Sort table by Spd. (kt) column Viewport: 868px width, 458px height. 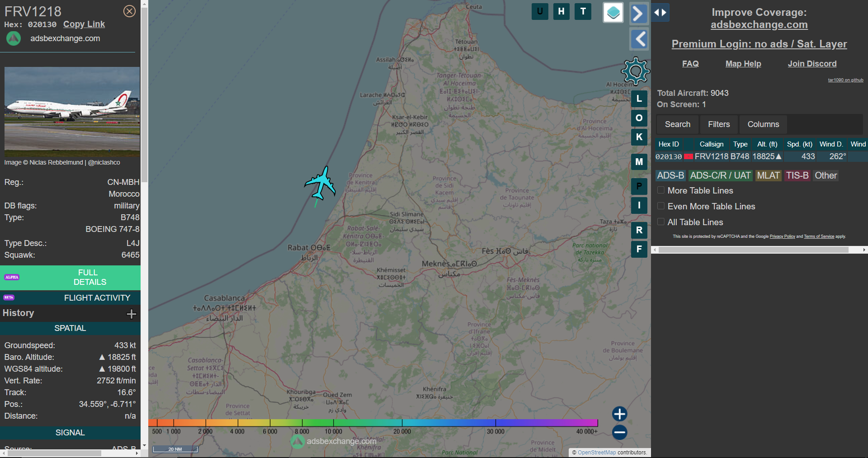point(799,144)
